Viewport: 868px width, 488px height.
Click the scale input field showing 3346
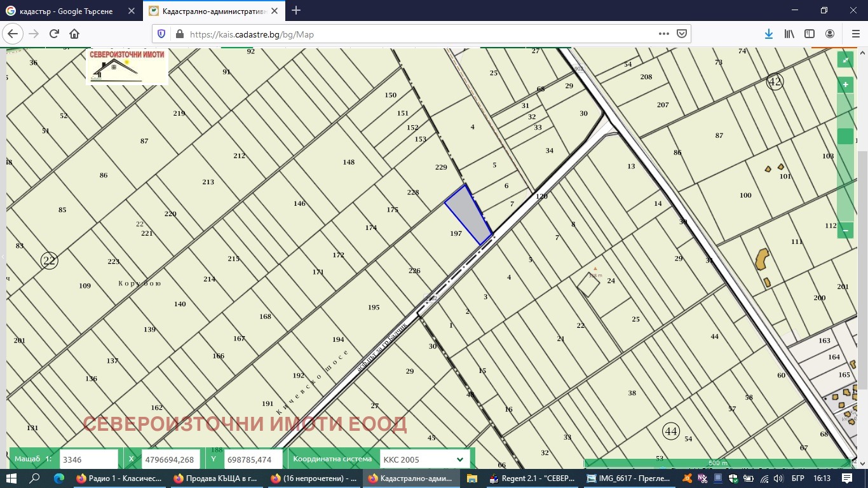(89, 459)
